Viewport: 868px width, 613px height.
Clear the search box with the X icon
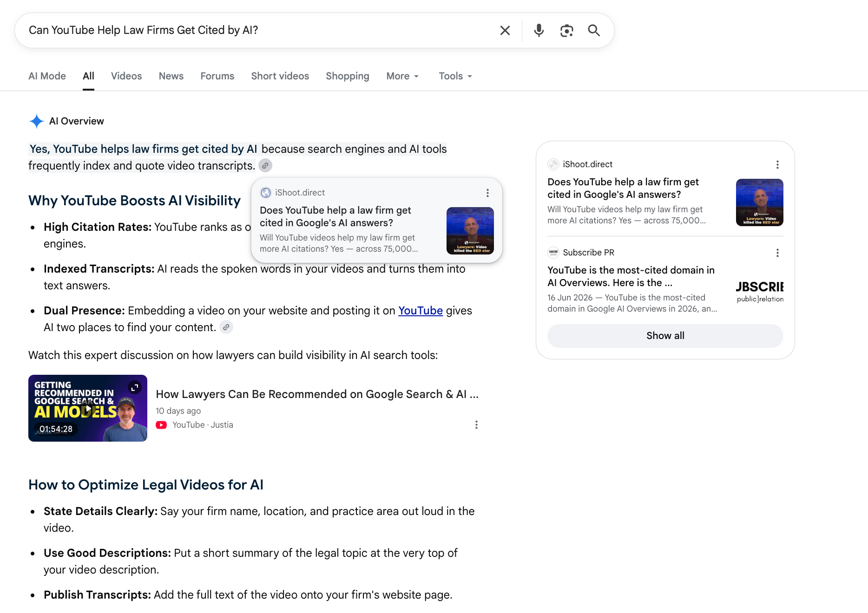point(505,31)
